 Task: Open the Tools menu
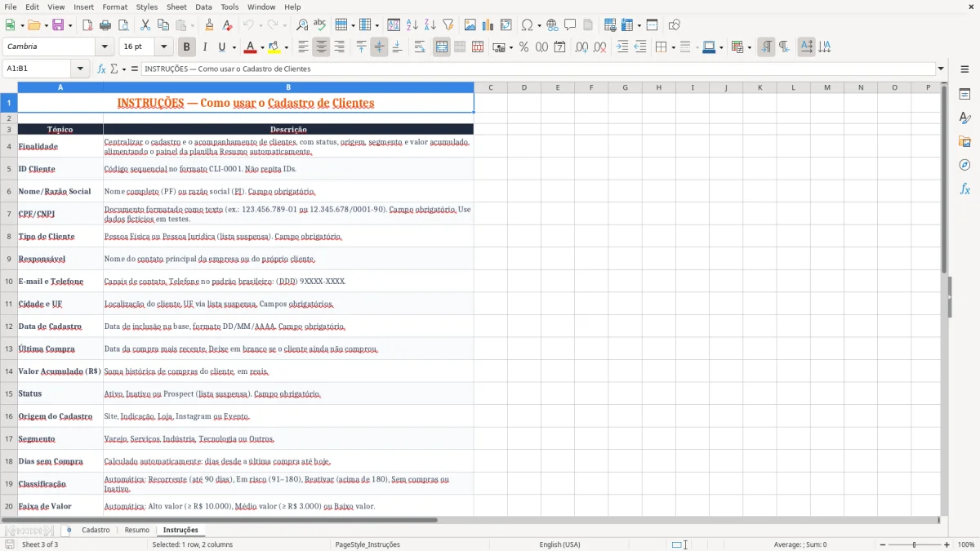tap(229, 7)
